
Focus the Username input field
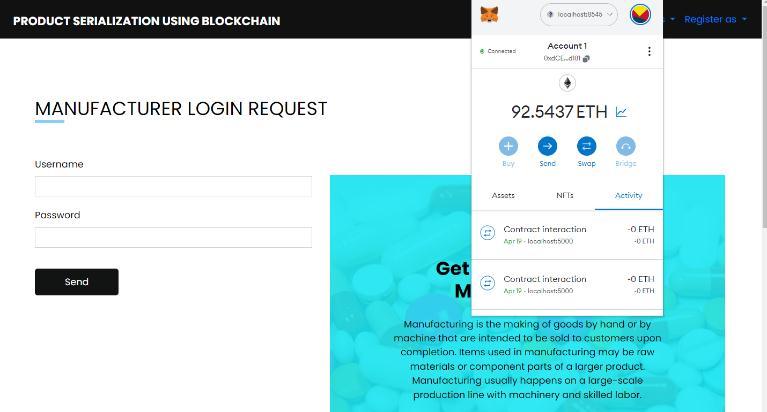[173, 186]
